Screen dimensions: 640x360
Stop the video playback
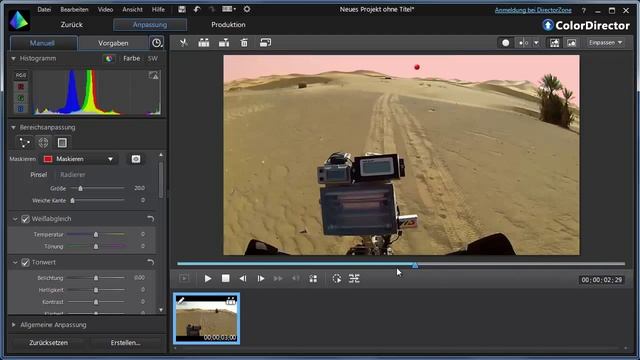[x=225, y=278]
